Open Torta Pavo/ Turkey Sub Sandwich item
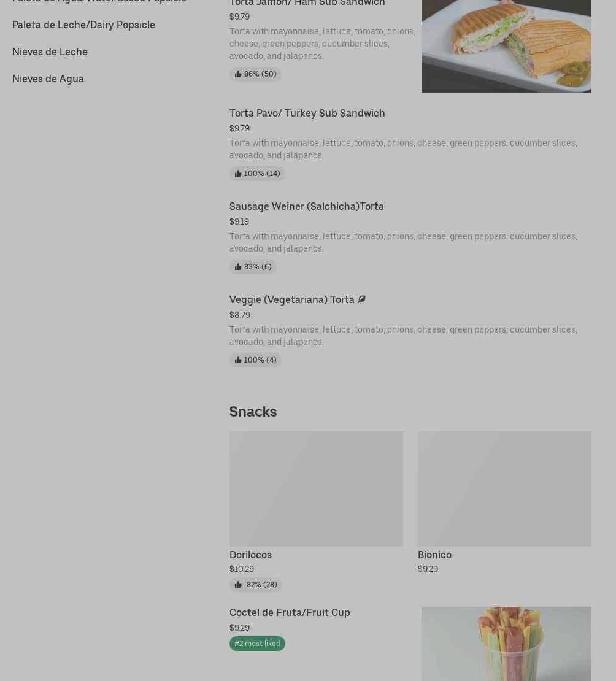This screenshot has height=681, width=616. tap(307, 113)
